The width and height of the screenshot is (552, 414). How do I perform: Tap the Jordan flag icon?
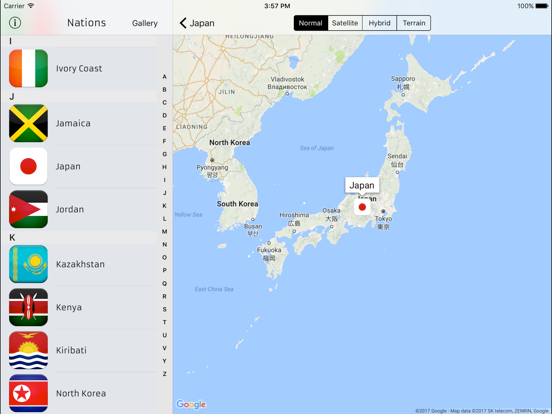pos(29,209)
